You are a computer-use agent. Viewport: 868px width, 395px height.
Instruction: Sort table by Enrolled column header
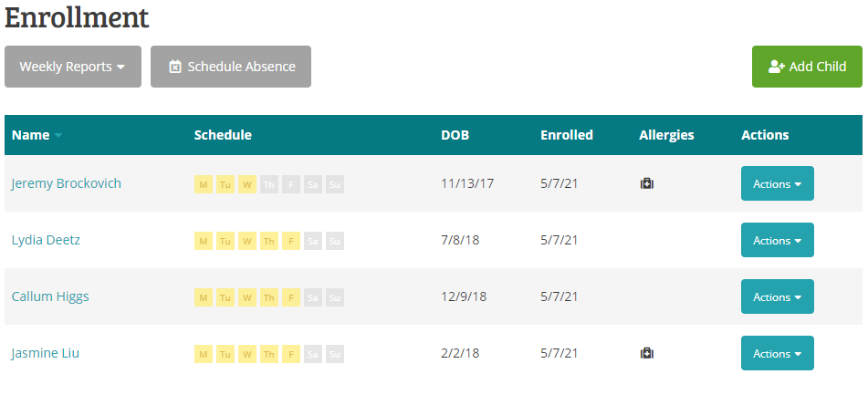click(566, 135)
